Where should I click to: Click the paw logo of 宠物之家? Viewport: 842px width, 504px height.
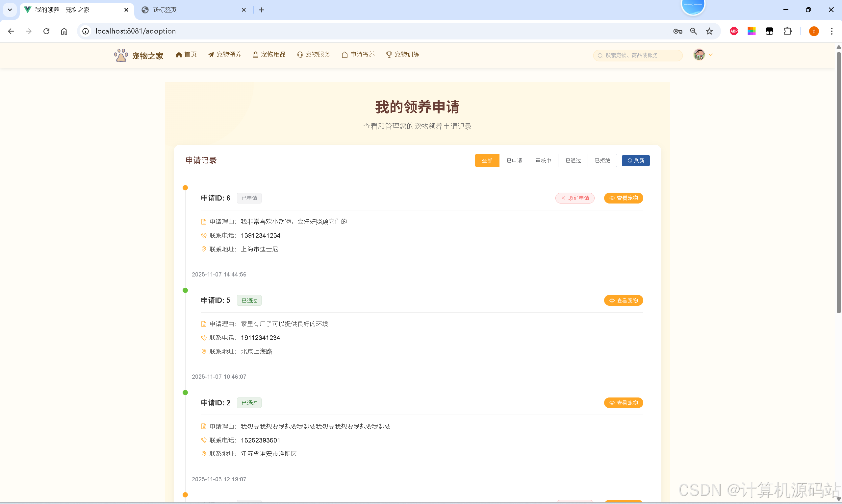tap(121, 55)
